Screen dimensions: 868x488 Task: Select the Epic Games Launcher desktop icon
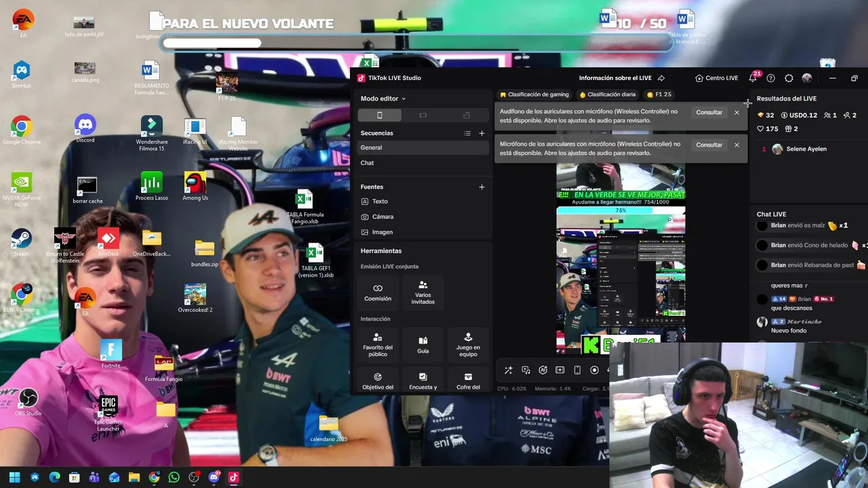tap(108, 413)
